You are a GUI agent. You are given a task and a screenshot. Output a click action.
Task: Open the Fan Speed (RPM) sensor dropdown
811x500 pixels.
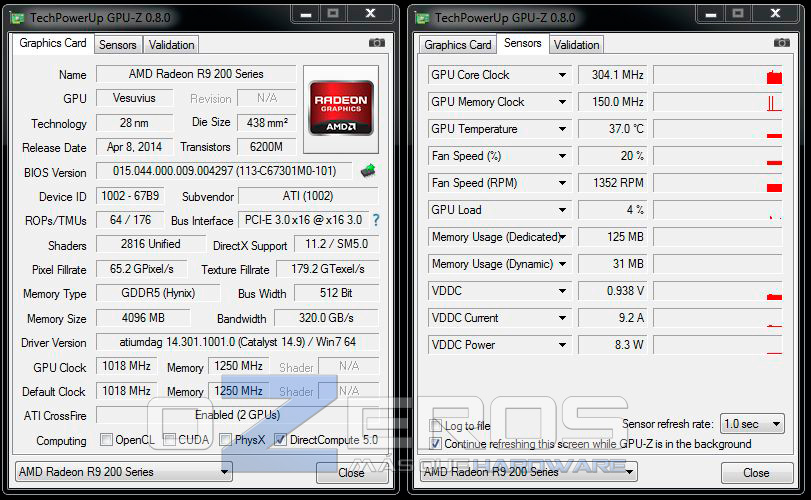[562, 183]
